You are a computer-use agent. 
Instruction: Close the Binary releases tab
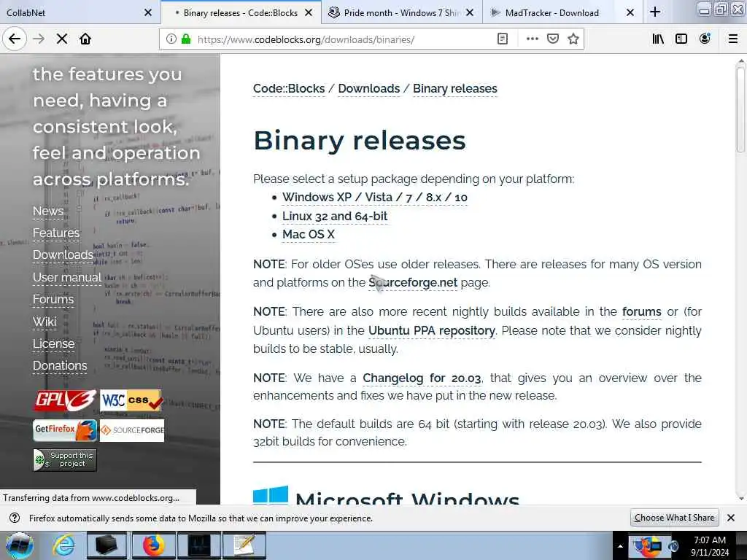(x=309, y=12)
